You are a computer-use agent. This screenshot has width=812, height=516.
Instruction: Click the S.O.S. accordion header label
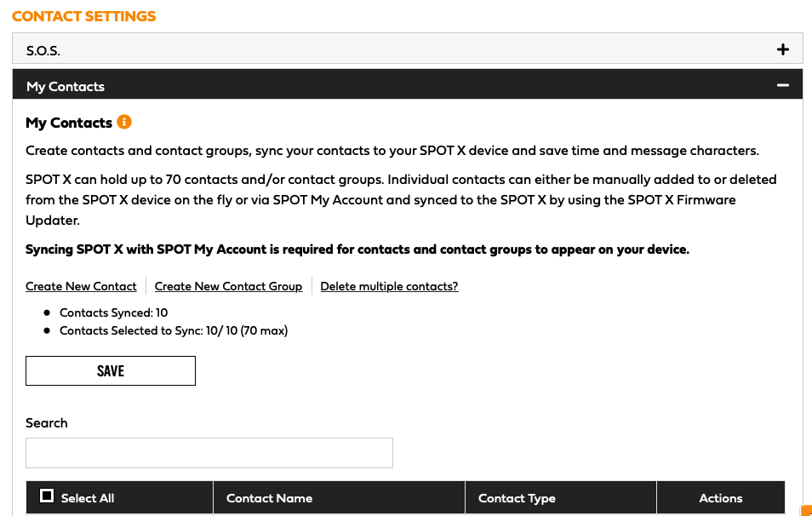[x=43, y=50]
